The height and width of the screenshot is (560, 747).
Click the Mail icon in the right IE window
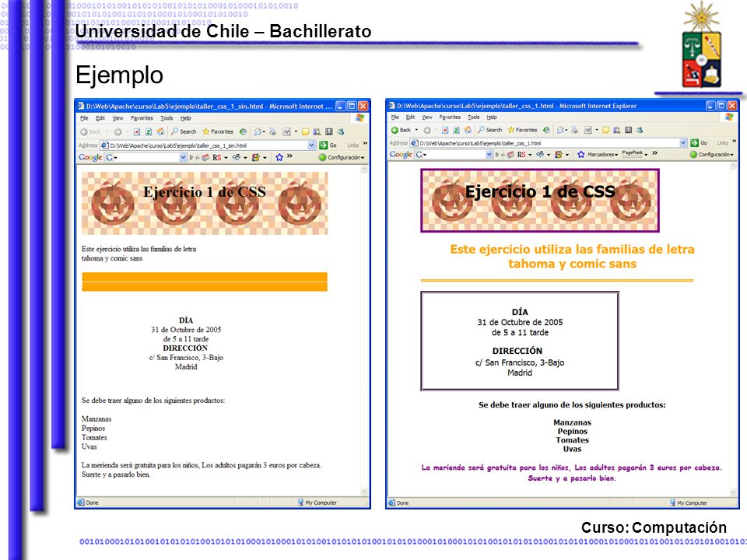[561, 130]
